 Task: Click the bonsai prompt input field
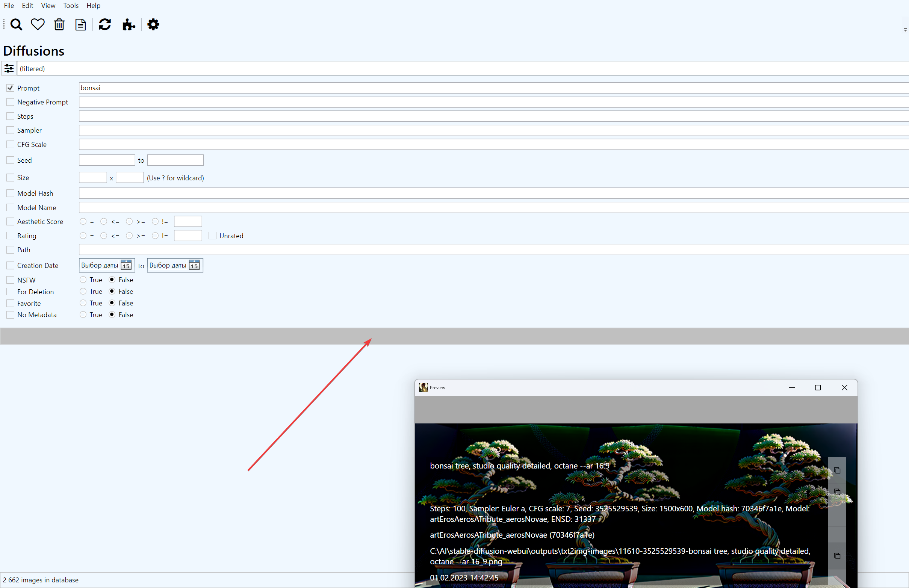267,88
